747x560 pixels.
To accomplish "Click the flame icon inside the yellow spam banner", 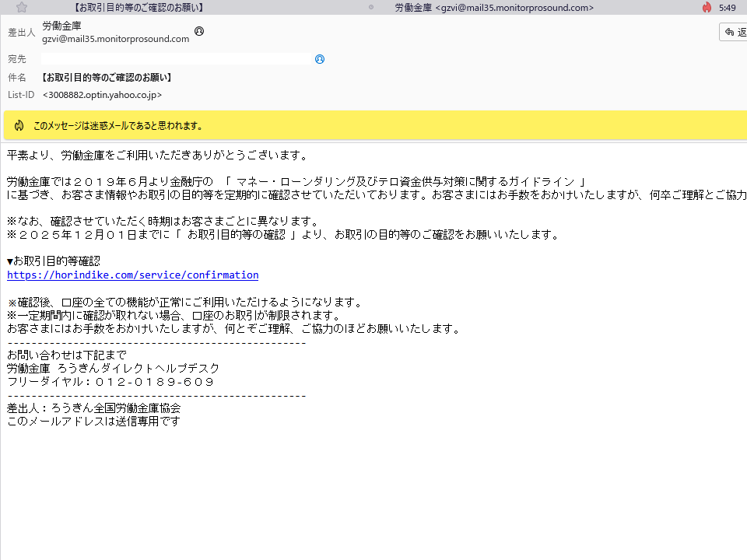I will tap(19, 124).
